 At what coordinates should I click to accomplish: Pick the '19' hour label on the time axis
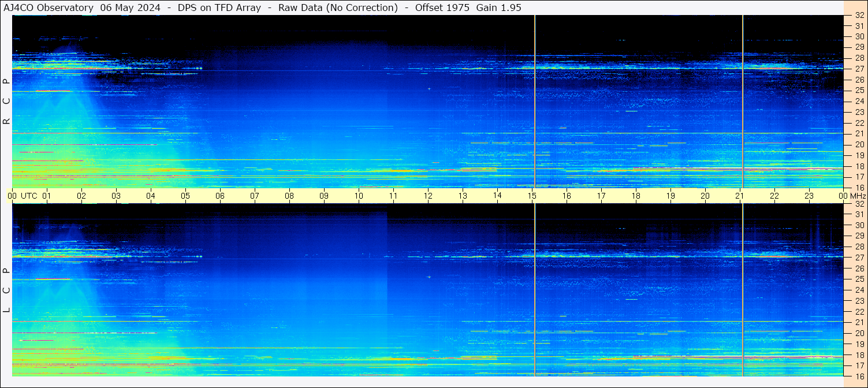(x=670, y=196)
